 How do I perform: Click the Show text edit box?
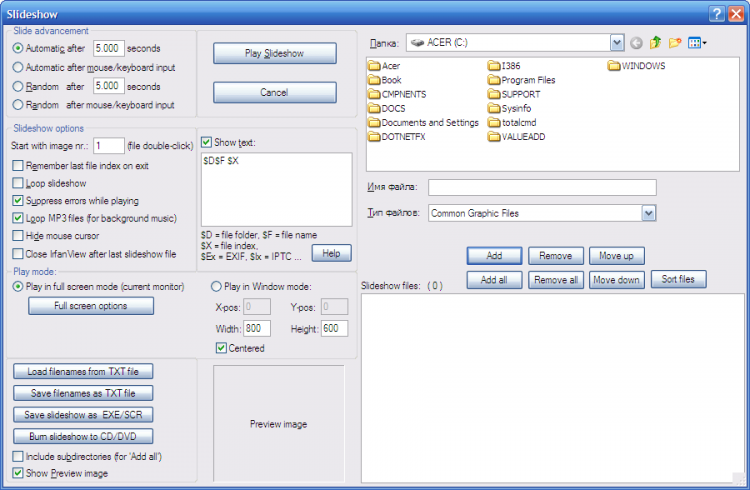(276, 189)
